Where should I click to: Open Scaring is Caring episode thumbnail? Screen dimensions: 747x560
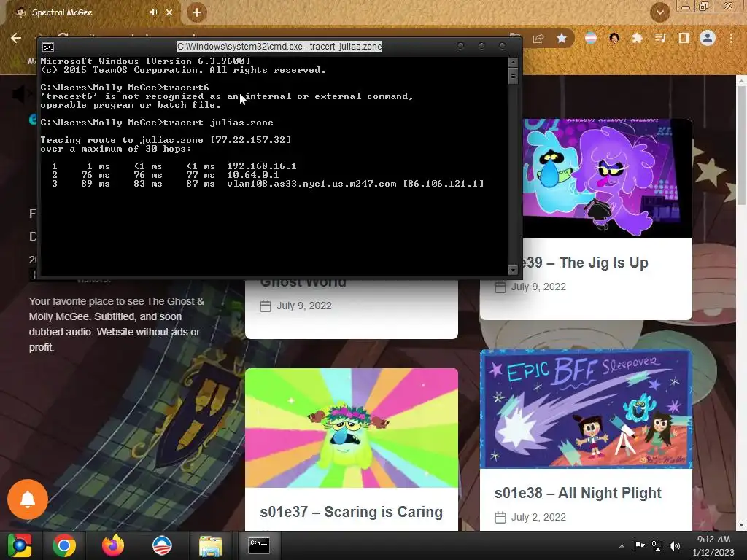coord(352,427)
